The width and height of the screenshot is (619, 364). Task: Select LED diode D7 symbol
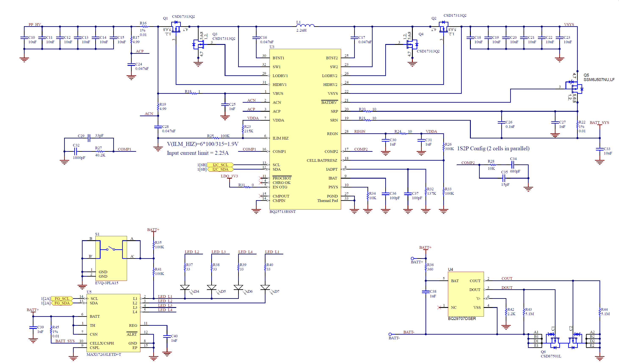click(265, 287)
